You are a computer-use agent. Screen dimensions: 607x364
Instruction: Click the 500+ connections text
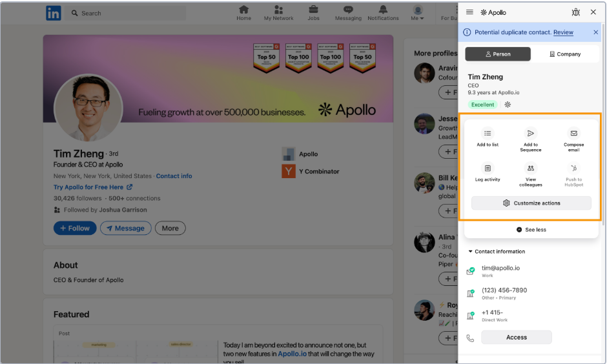(134, 198)
